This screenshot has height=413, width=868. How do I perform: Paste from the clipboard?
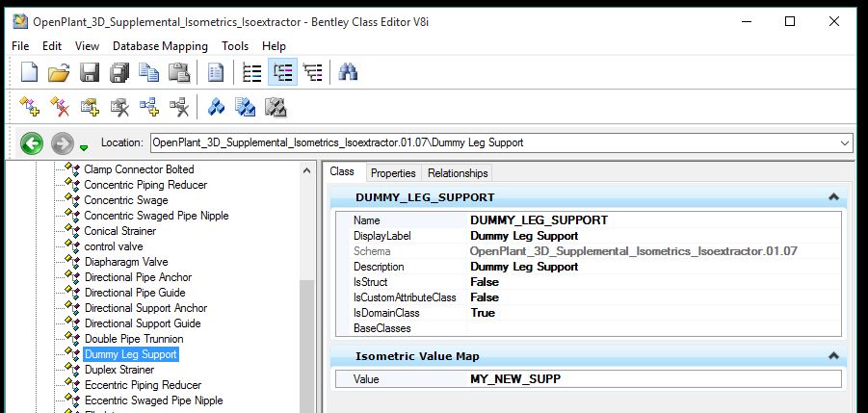179,72
